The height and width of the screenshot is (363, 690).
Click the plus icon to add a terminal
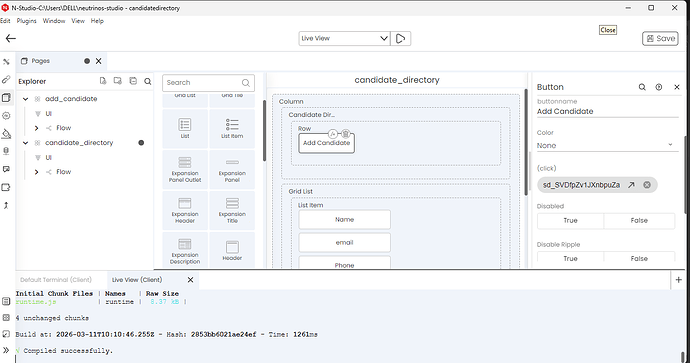click(678, 280)
